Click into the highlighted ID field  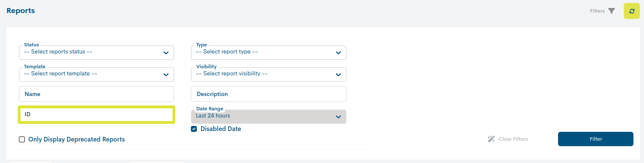click(97, 115)
